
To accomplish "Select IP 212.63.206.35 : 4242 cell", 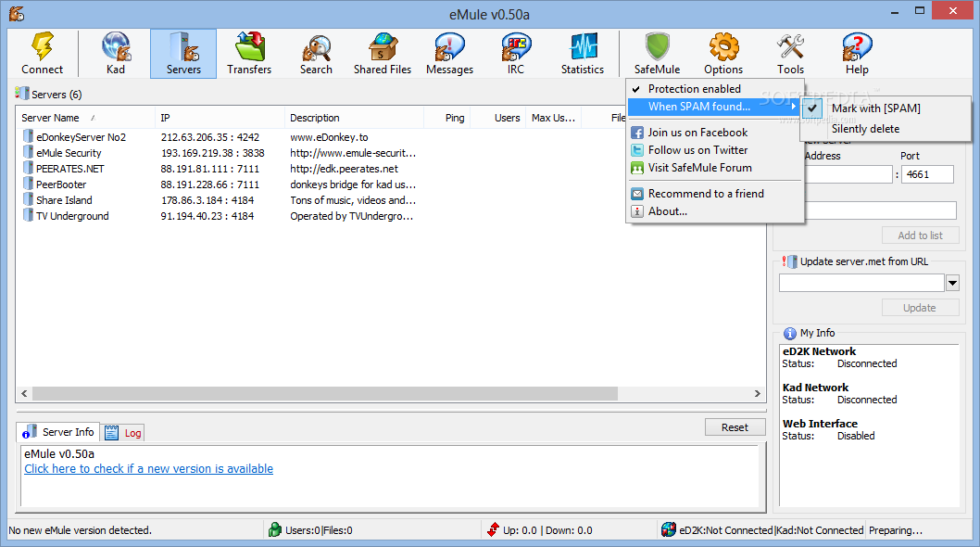I will click(x=210, y=137).
